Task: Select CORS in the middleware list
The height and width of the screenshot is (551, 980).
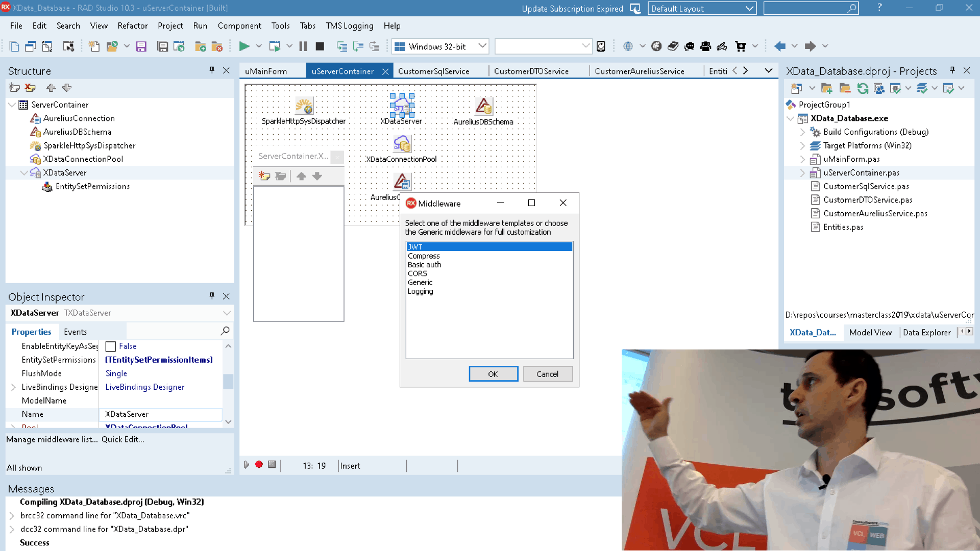Action: tap(418, 273)
